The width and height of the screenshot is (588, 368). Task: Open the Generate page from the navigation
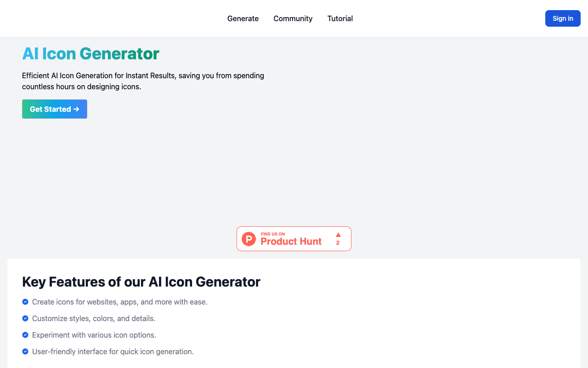click(243, 18)
